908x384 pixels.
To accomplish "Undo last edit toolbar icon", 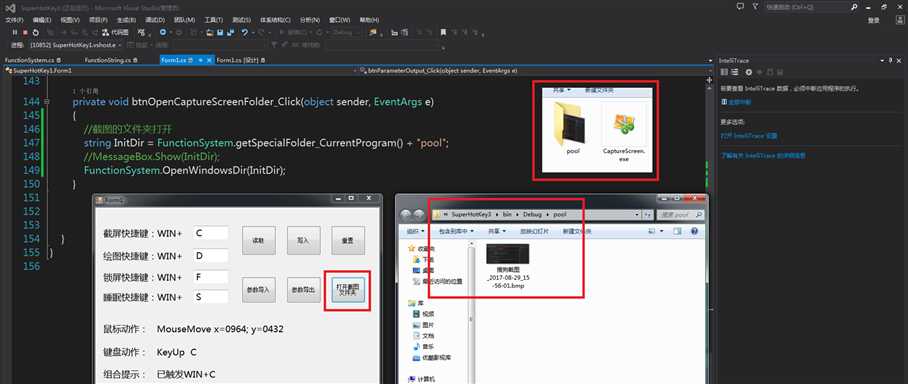I will [x=245, y=32].
